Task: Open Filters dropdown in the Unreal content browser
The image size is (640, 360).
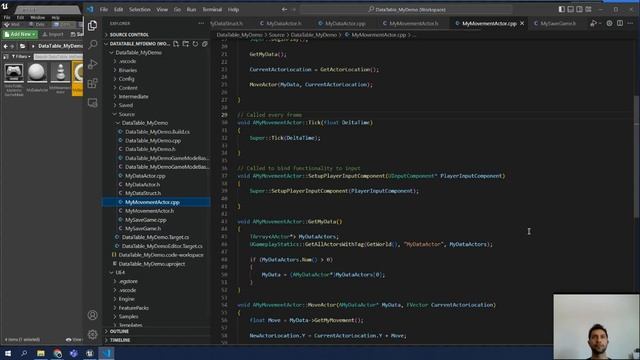Action: pyautogui.click(x=20, y=57)
